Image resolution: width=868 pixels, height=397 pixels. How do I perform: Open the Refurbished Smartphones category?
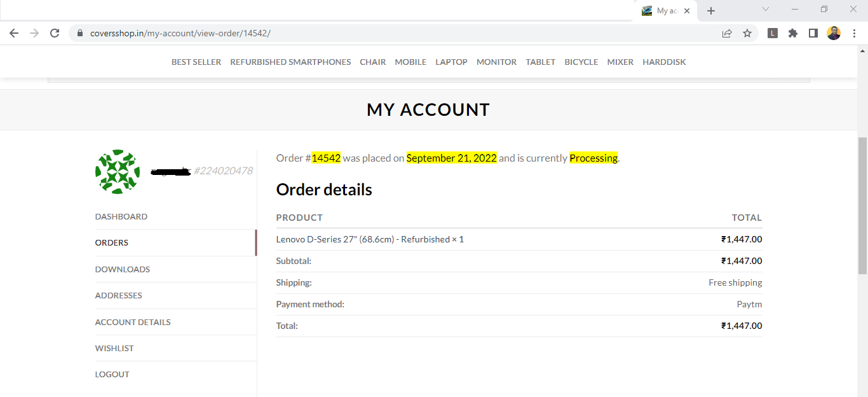290,62
